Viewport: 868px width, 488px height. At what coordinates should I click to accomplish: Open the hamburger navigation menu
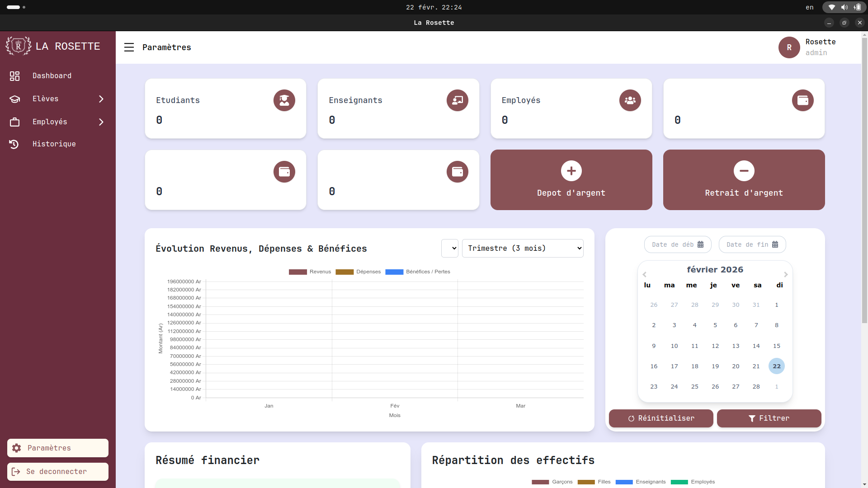[x=129, y=47]
